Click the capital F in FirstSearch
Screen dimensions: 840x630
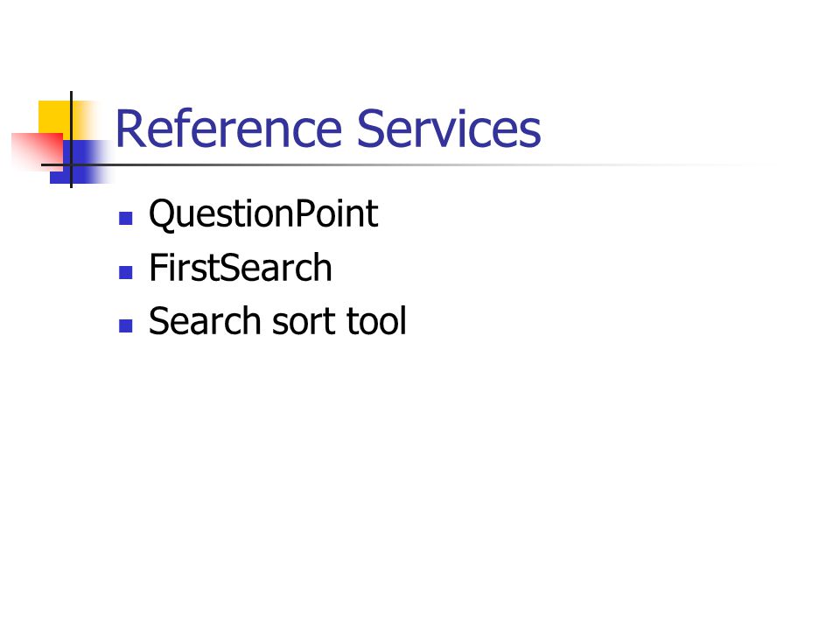[x=158, y=268]
